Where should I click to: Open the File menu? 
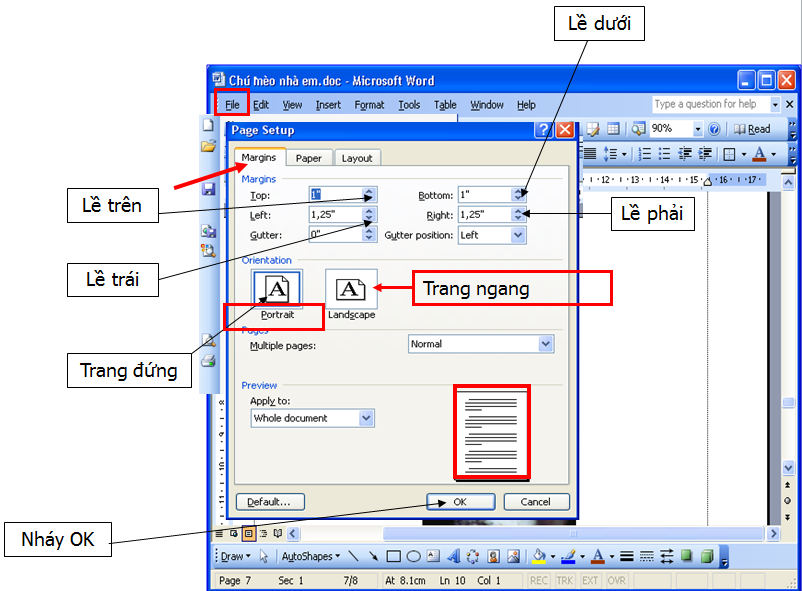pyautogui.click(x=232, y=105)
